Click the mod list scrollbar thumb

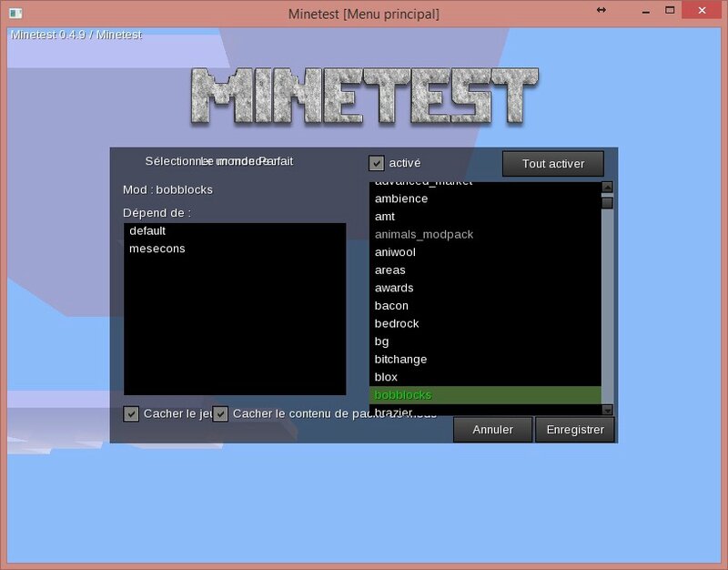607,202
